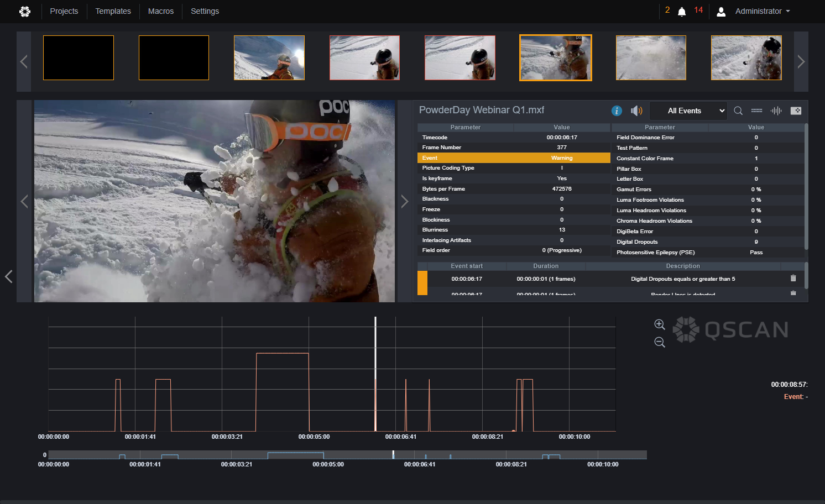Click the events list scrollbar

[x=806, y=276]
